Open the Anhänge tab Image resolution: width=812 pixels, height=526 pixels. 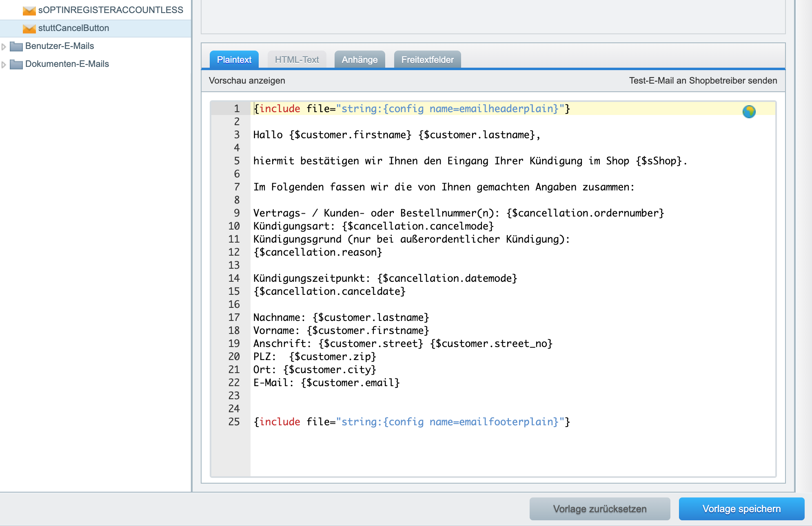359,60
